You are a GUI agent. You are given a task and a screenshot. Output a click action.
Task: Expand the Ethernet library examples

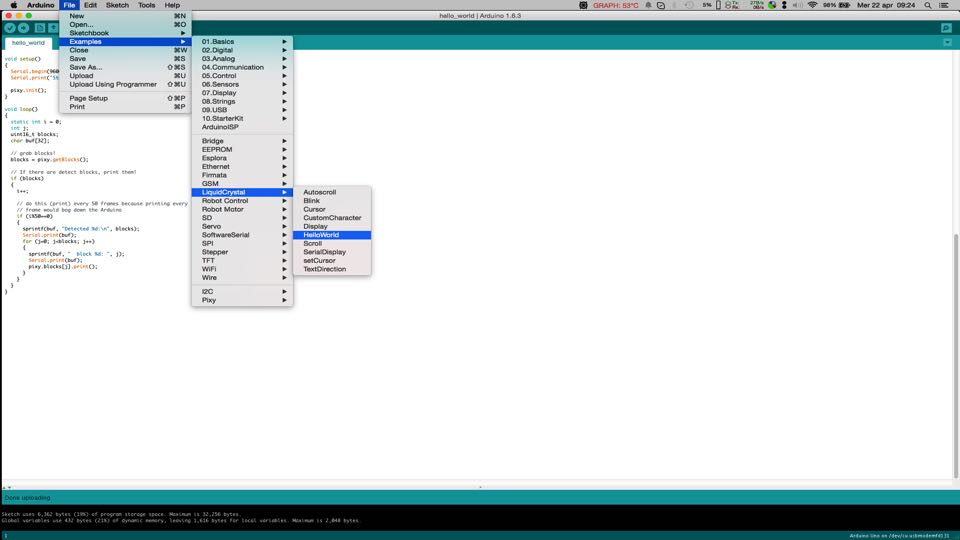242,167
